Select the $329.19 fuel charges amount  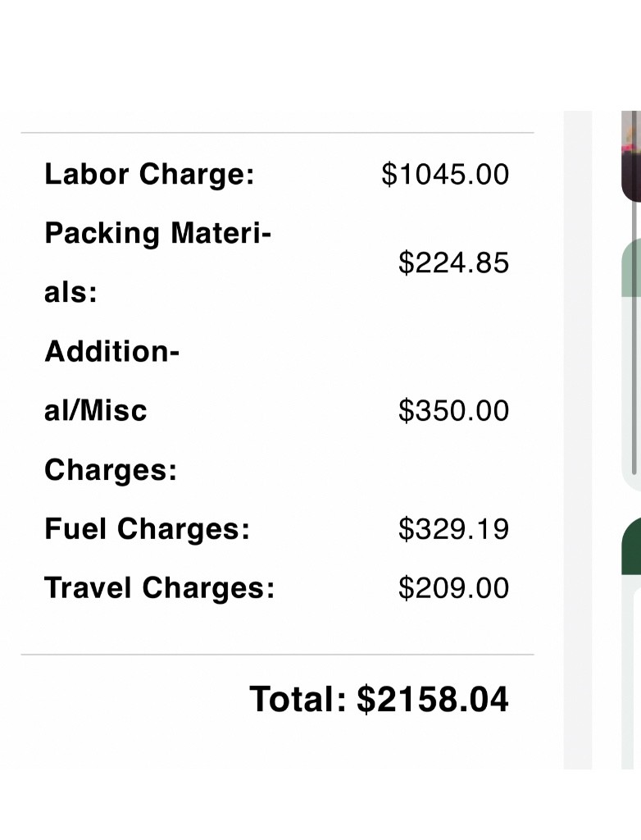coord(453,529)
